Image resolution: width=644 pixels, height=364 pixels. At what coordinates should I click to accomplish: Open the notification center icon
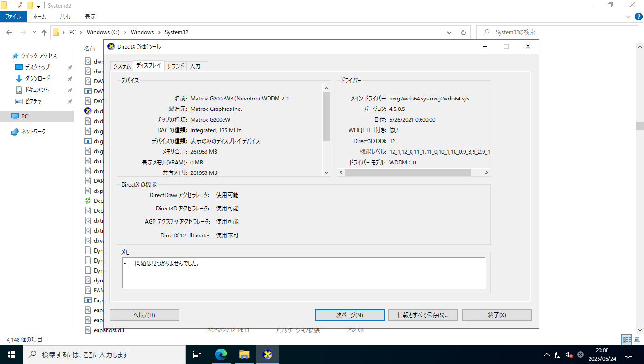click(628, 355)
